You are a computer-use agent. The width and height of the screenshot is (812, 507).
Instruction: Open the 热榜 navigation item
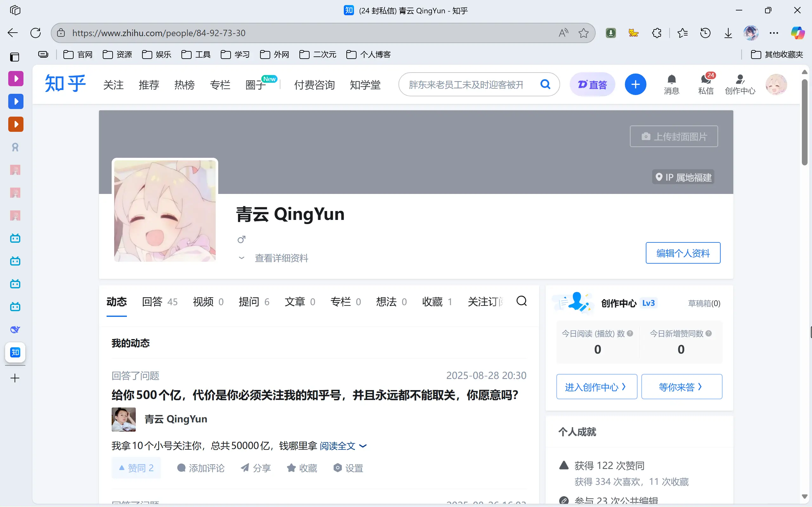pyautogui.click(x=184, y=85)
